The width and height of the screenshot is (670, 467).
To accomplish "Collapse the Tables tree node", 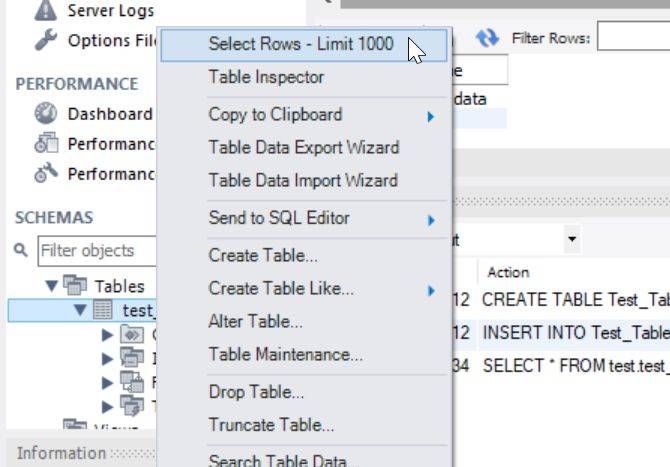I will (52, 286).
